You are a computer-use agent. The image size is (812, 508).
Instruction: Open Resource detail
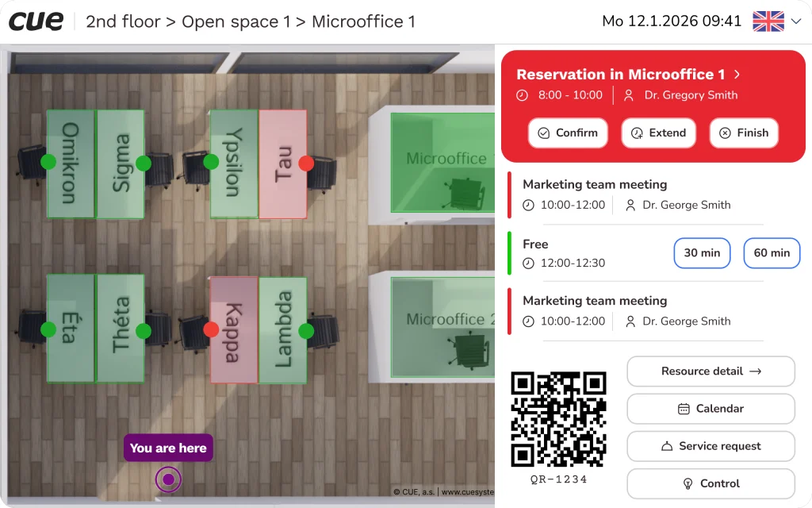[710, 371]
